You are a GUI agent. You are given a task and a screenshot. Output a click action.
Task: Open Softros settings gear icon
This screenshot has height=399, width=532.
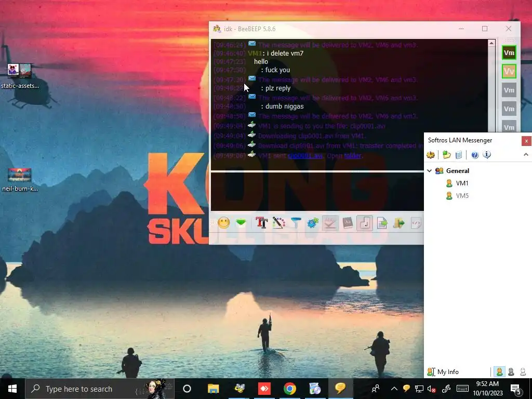(x=431, y=155)
